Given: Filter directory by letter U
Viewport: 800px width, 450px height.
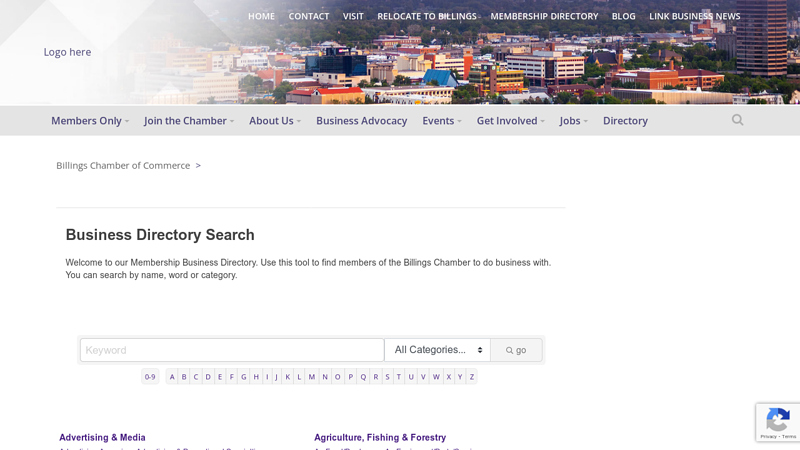Looking at the screenshot, I should point(411,377).
